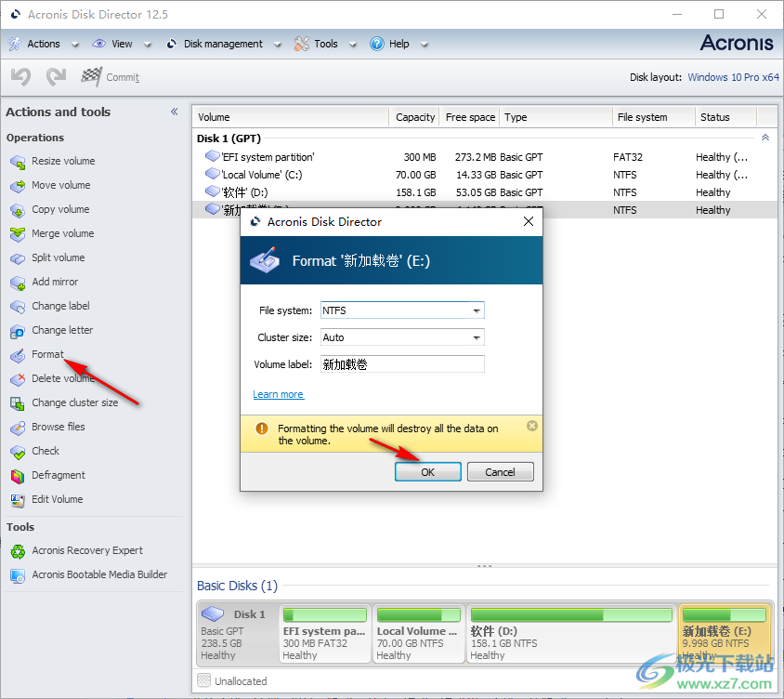784x699 pixels.
Task: Sort by Capacity column header
Action: click(x=414, y=117)
